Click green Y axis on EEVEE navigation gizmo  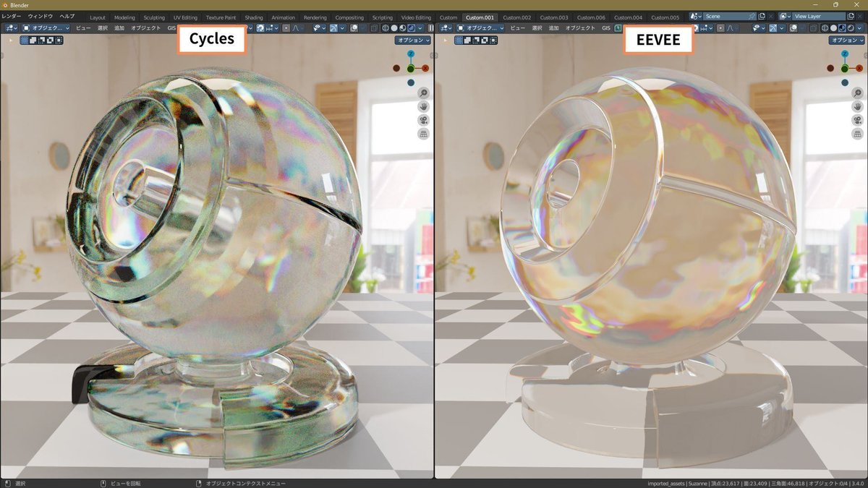tap(845, 69)
